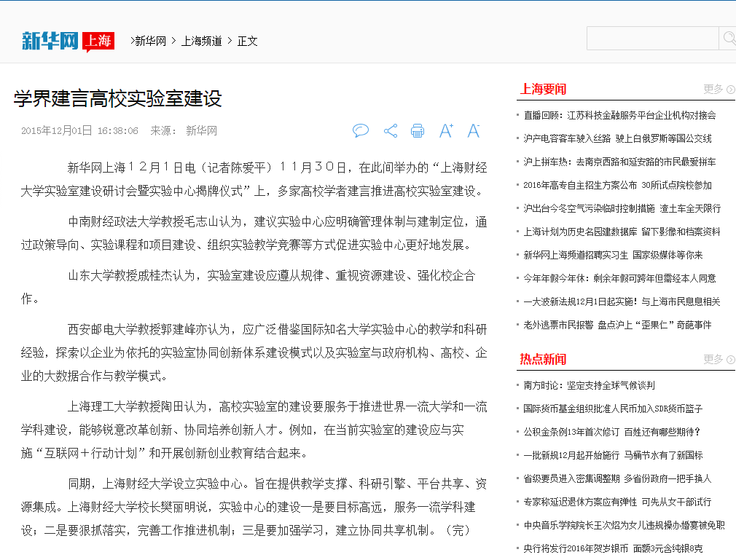Open 国际货币基金组织批准人民币加入SDR link

tap(613, 409)
